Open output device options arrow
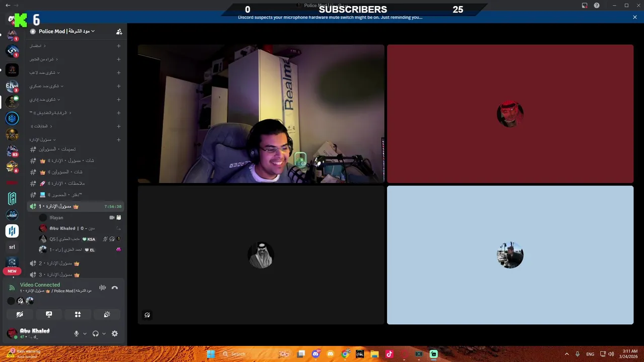 pos(104,333)
